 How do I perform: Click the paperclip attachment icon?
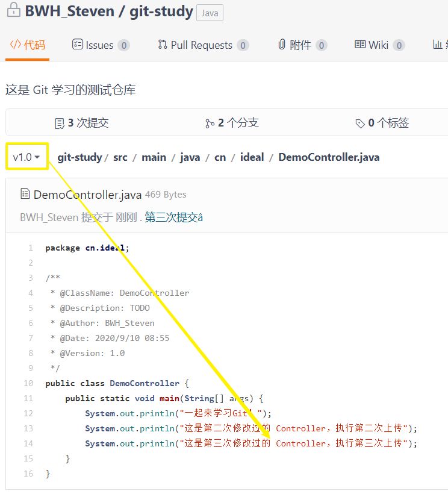pos(282,45)
